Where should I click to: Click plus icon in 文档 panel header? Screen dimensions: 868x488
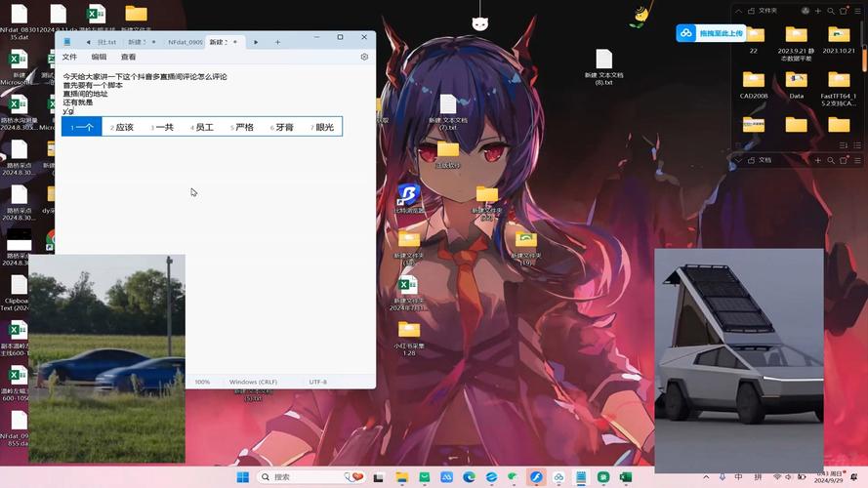(x=817, y=160)
